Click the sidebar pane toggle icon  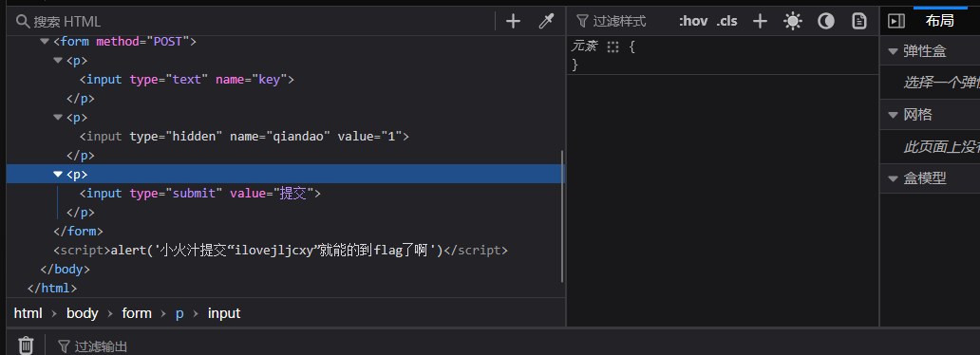pyautogui.click(x=896, y=21)
